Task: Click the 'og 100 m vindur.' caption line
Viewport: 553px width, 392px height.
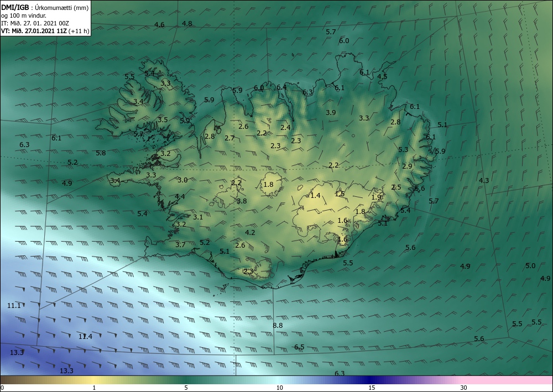Action: 24,15
